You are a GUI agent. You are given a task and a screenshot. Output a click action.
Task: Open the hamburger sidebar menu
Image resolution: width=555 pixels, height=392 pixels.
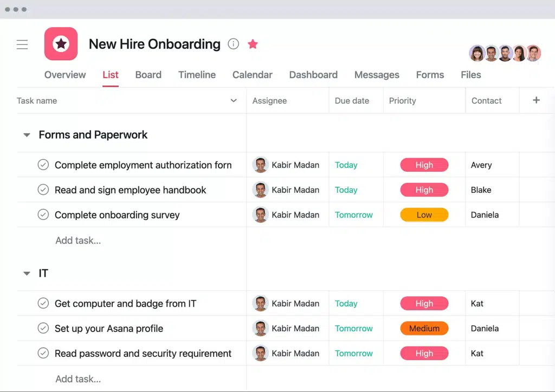coord(22,44)
